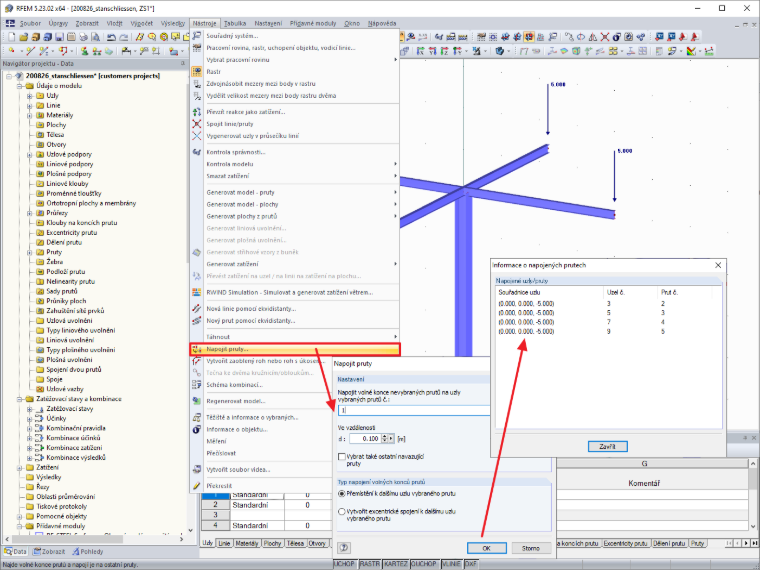This screenshot has width=760, height=570.
Task: Click the red cross Spojit linie/pruty icon
Action: tap(196, 124)
